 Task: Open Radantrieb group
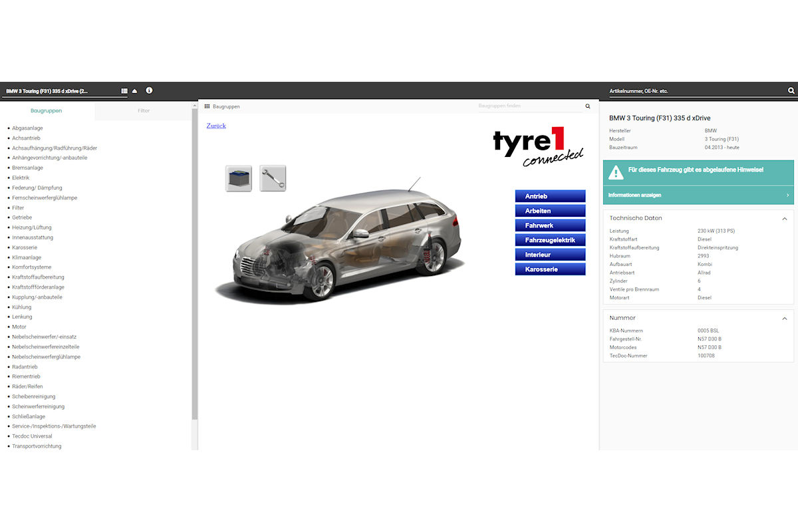pyautogui.click(x=25, y=367)
